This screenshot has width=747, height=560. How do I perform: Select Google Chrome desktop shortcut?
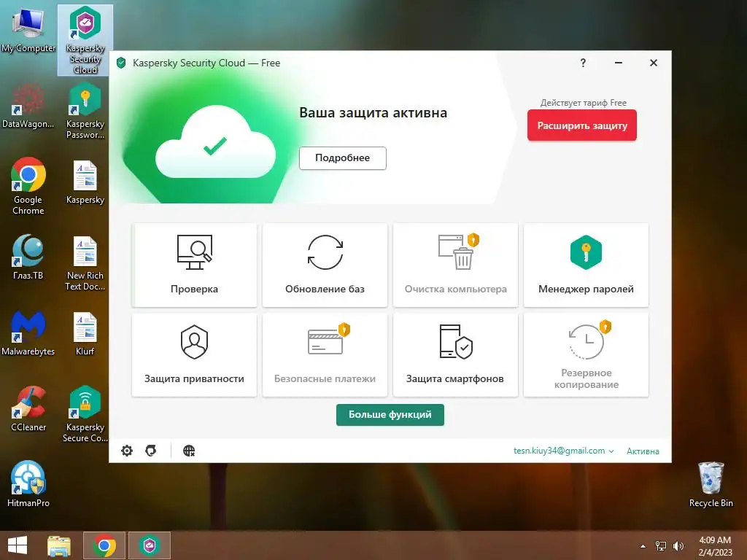pyautogui.click(x=28, y=186)
